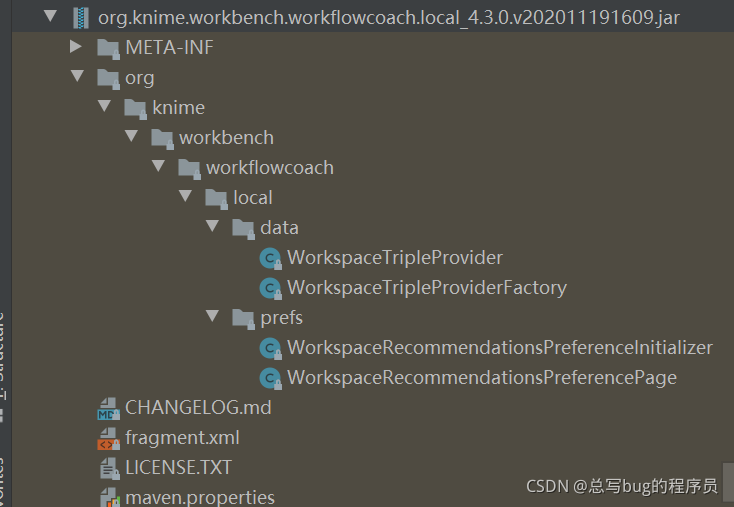Click the CHANGELOG.md markdown file icon
Image resolution: width=734 pixels, height=507 pixels.
pos(109,409)
